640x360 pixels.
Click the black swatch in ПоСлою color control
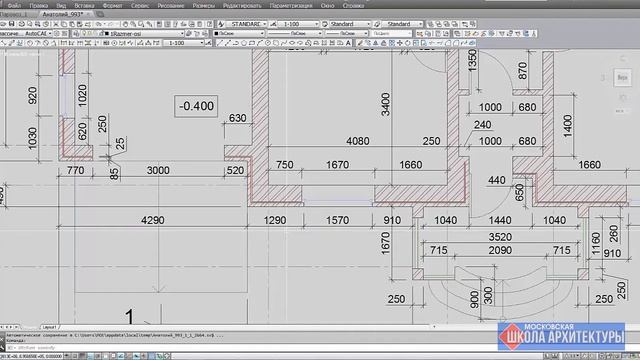click(216, 33)
